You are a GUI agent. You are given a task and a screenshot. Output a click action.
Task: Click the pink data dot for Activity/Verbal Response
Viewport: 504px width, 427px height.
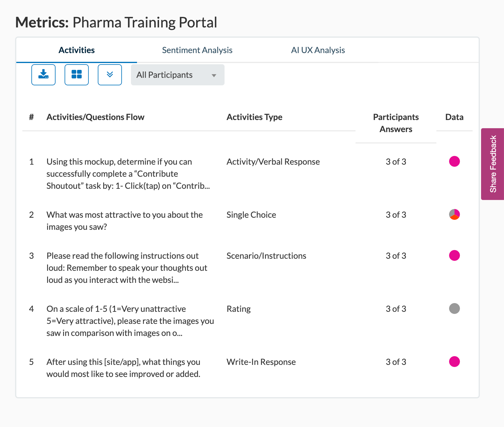455,161
